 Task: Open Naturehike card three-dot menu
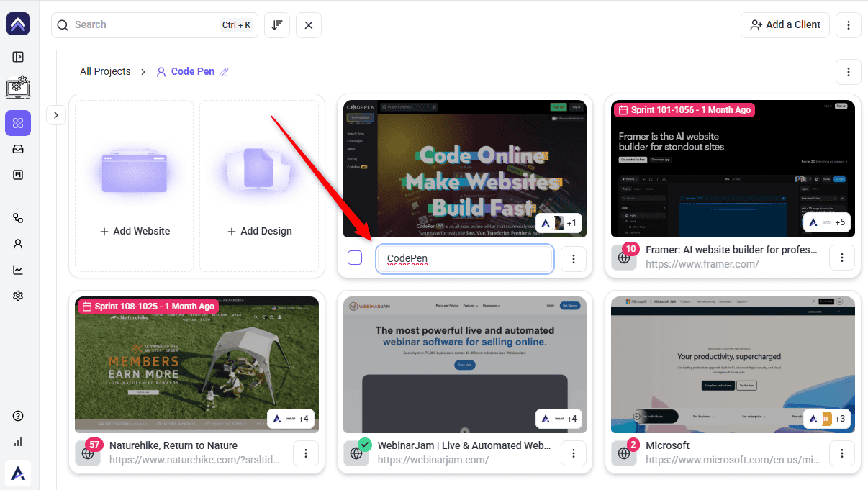click(306, 453)
